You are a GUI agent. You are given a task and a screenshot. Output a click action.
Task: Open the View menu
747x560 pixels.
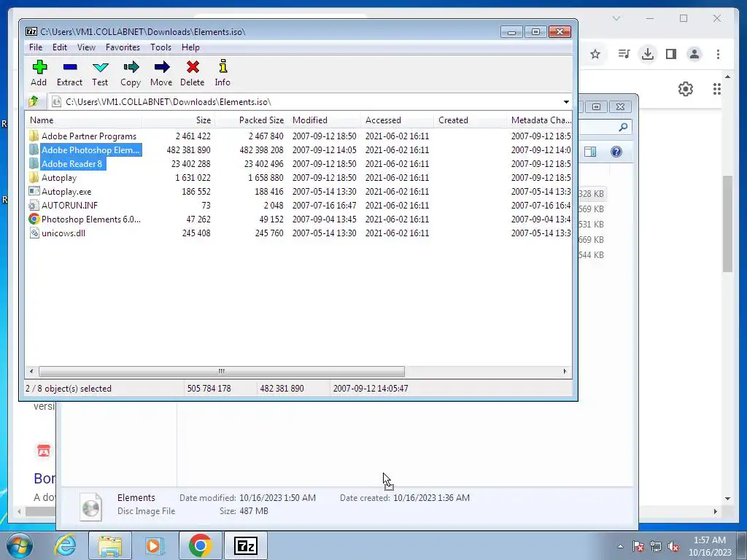coord(86,47)
